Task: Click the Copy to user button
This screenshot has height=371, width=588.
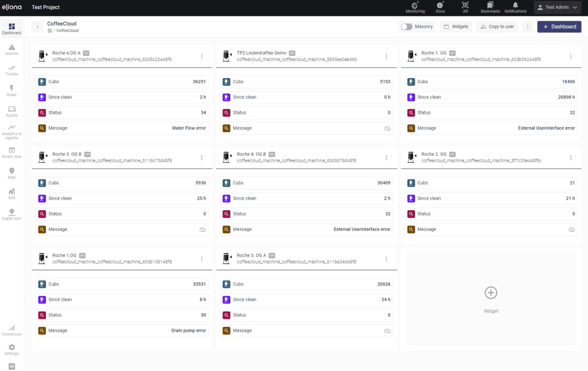Action: 497,27
